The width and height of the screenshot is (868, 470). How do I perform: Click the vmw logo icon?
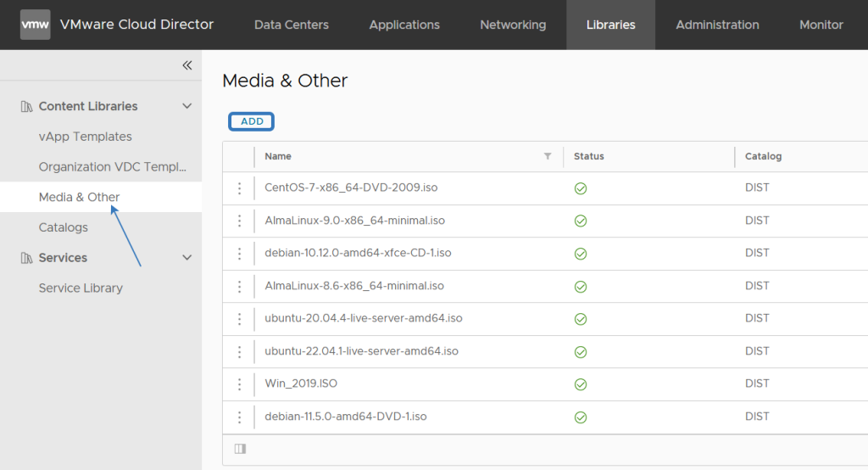tap(35, 25)
